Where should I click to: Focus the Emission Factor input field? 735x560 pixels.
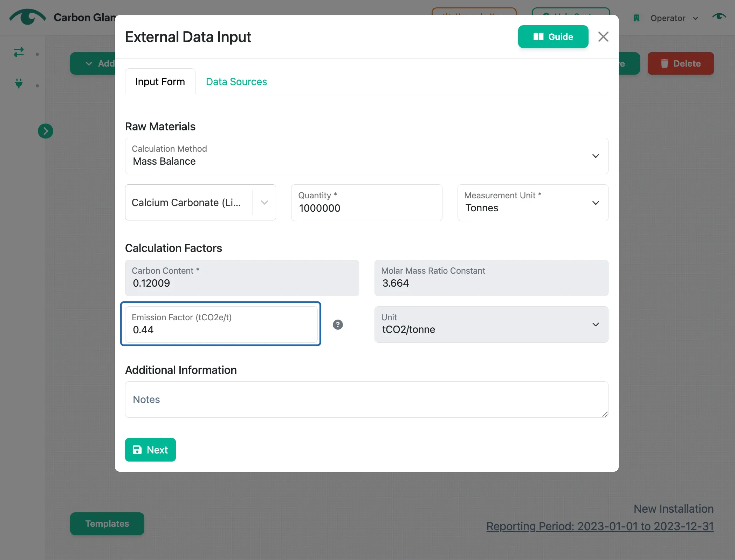click(221, 324)
